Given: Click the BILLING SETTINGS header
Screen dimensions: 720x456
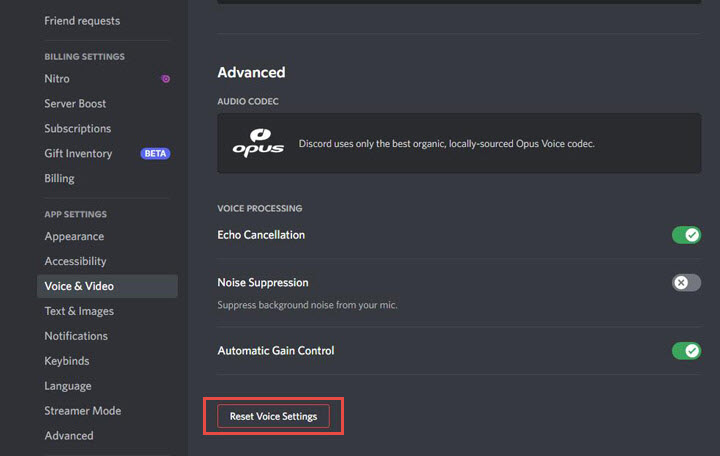Looking at the screenshot, I should pos(84,56).
